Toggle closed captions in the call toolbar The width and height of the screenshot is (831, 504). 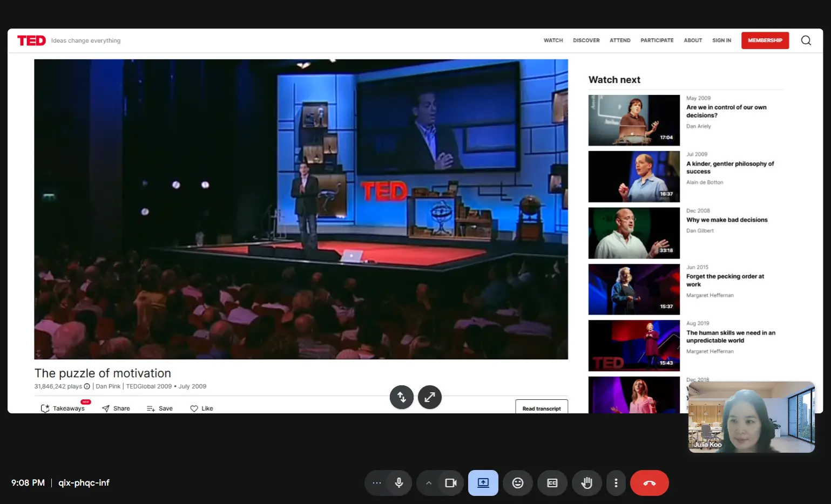coord(552,483)
